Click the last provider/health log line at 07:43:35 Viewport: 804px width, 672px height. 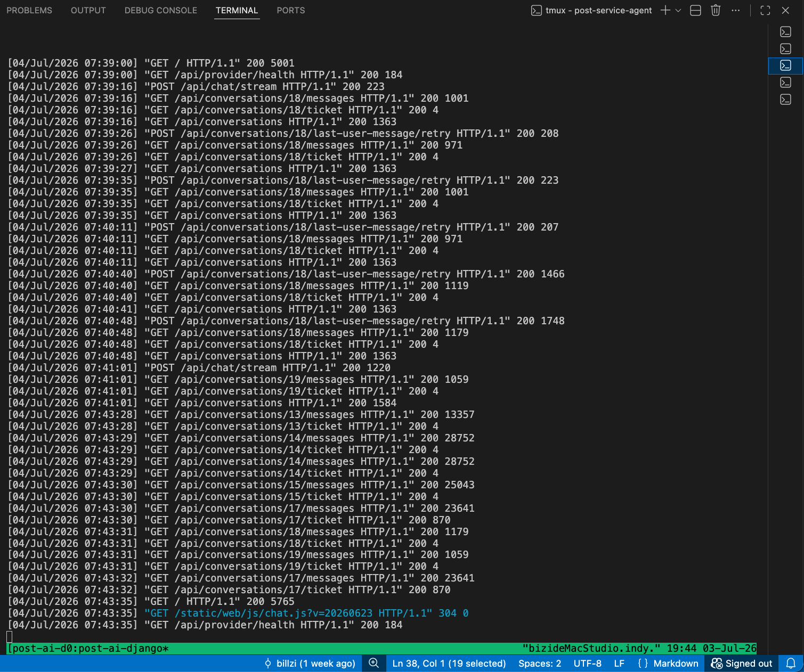click(x=205, y=625)
